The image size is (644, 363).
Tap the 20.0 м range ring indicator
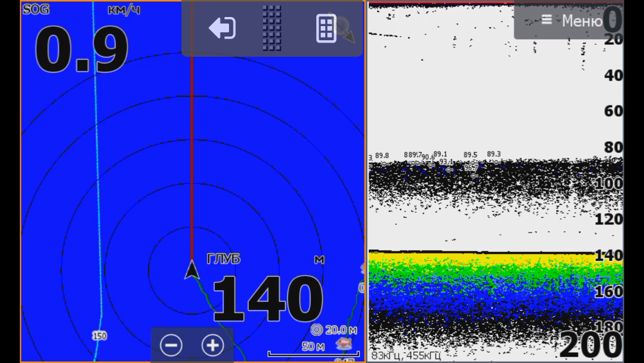(x=334, y=330)
